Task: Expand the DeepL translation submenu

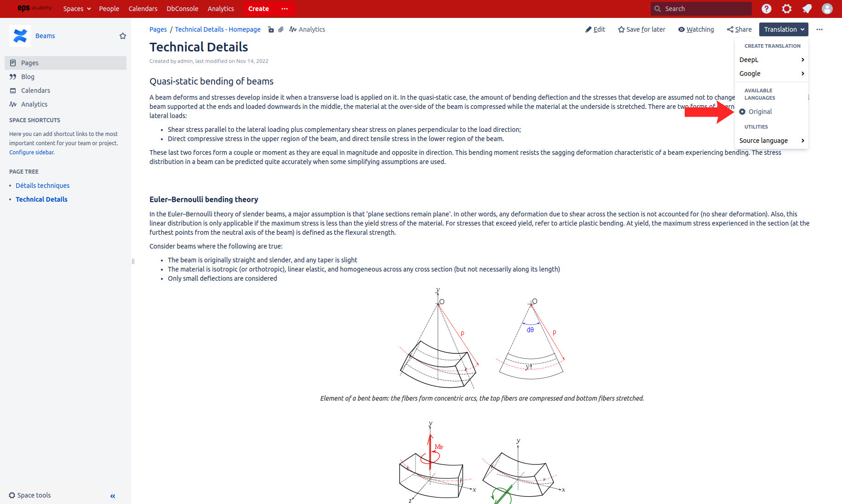Action: coord(772,60)
